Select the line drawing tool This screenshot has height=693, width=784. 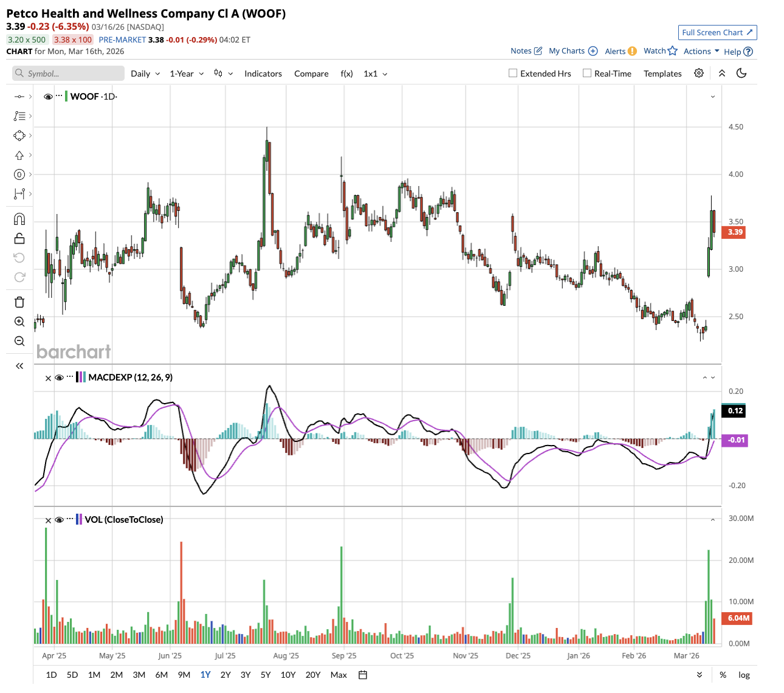click(19, 97)
